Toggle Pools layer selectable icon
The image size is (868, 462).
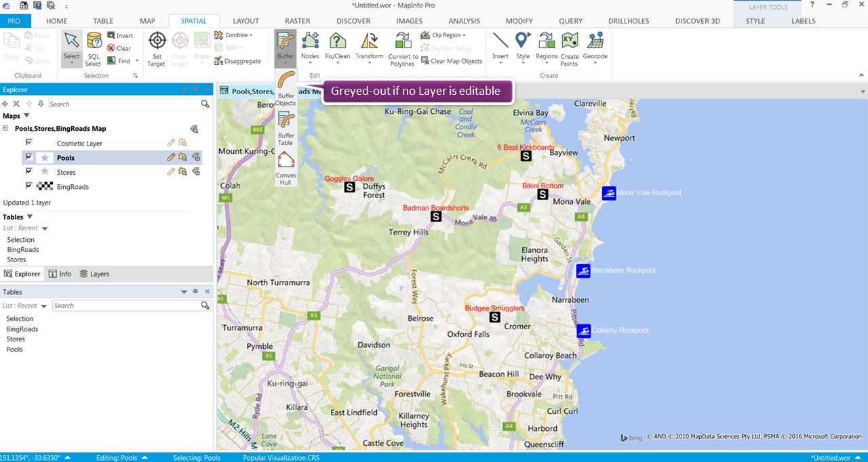[183, 157]
